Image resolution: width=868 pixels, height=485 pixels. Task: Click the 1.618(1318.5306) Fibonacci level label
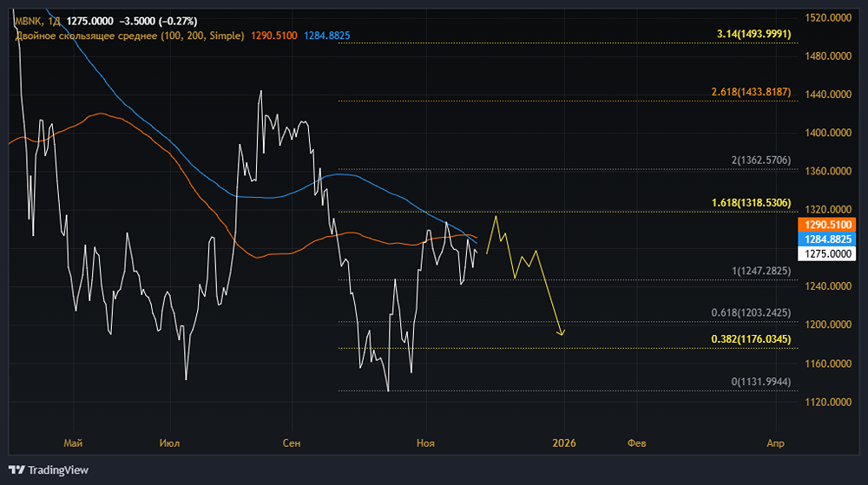coord(750,202)
